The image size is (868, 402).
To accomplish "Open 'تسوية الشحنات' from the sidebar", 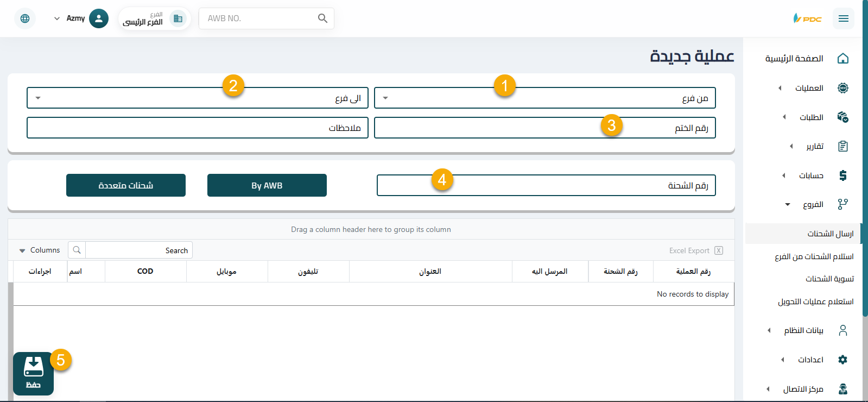I will [x=829, y=279].
